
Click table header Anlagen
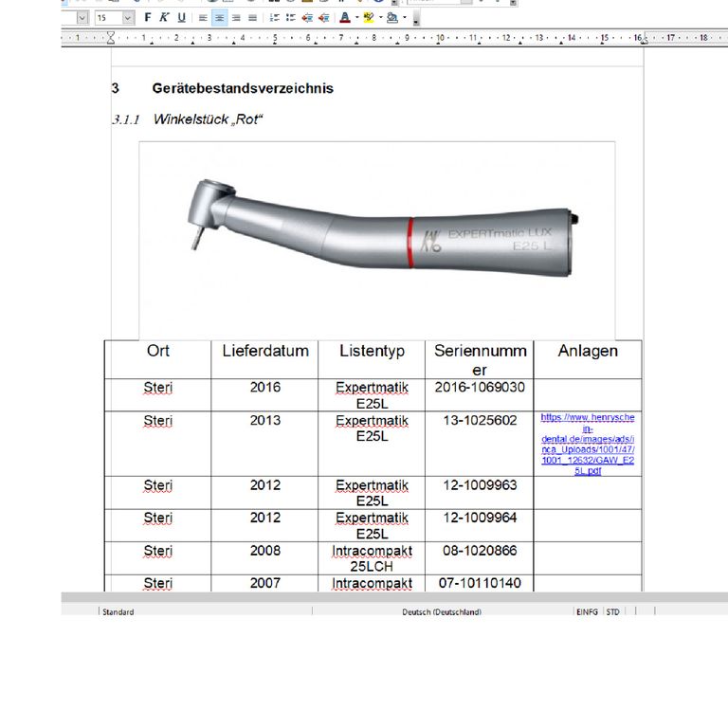coord(588,351)
